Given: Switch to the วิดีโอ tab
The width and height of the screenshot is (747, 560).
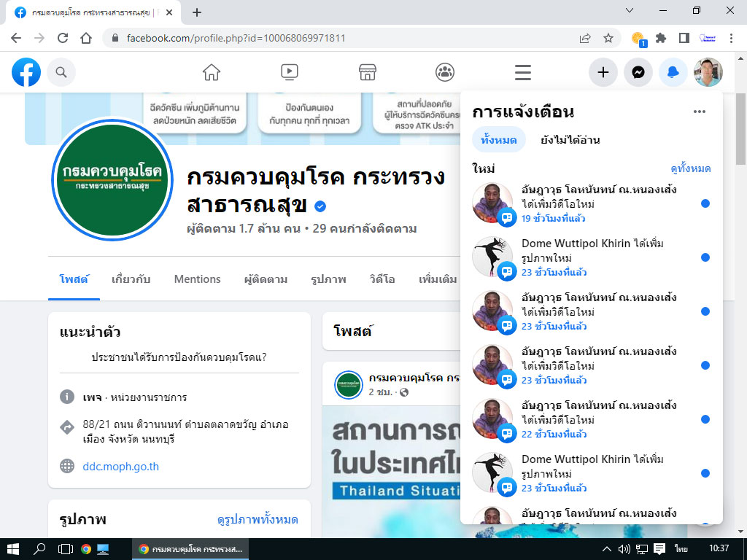Looking at the screenshot, I should tap(382, 279).
